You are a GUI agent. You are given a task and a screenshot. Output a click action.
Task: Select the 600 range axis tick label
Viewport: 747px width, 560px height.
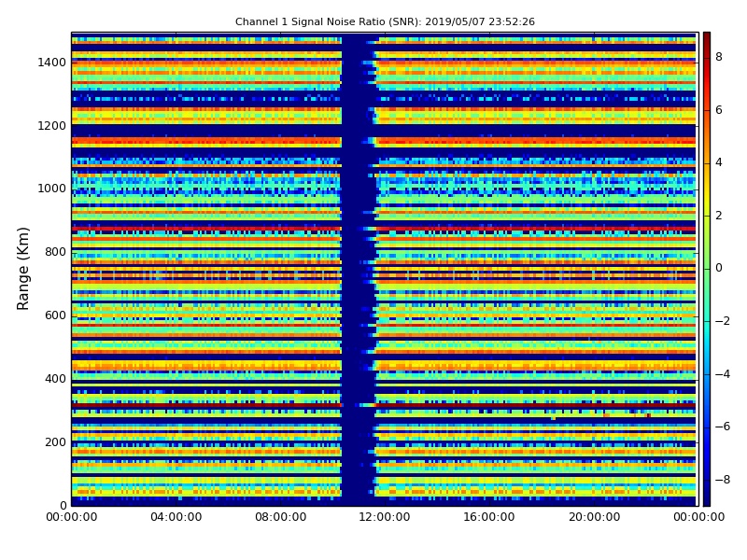coord(55,315)
